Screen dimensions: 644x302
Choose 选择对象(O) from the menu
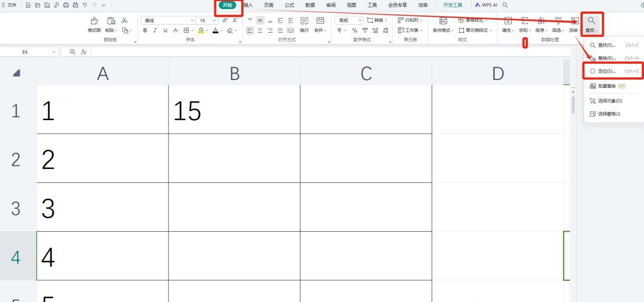click(x=614, y=100)
